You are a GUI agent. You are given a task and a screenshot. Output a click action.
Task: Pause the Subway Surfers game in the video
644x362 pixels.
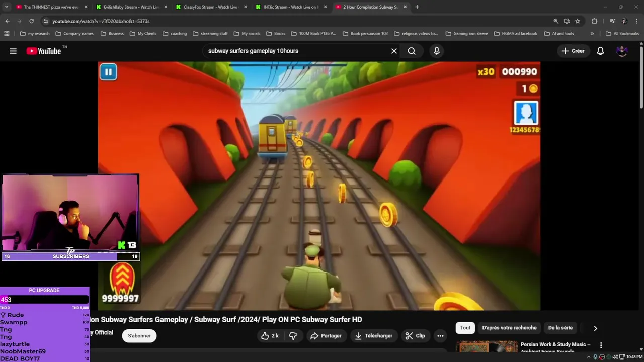108,72
